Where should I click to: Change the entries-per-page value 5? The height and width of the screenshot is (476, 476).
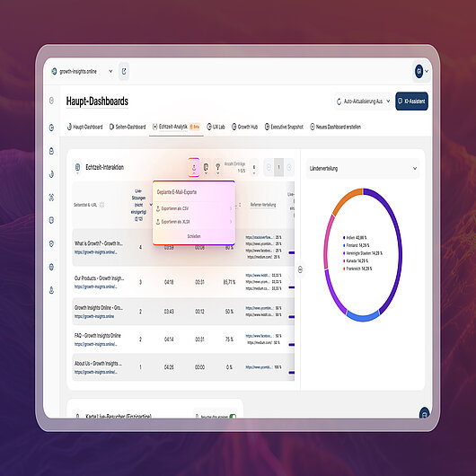click(254, 168)
